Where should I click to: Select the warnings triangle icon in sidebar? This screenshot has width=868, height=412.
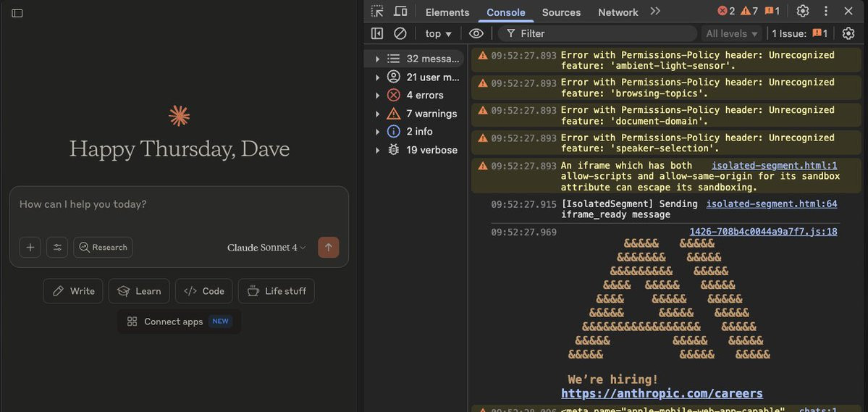pos(394,114)
